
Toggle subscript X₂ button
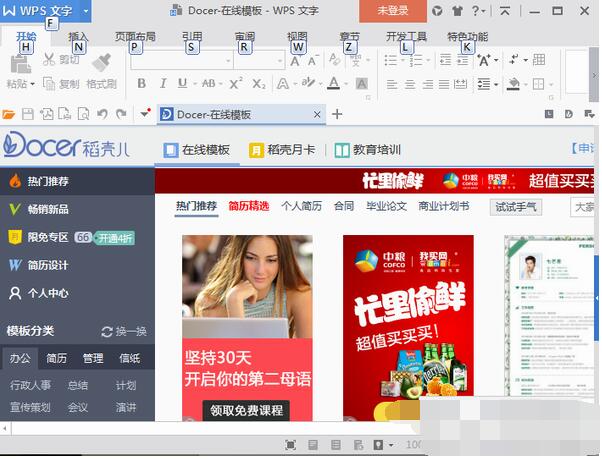(259, 84)
